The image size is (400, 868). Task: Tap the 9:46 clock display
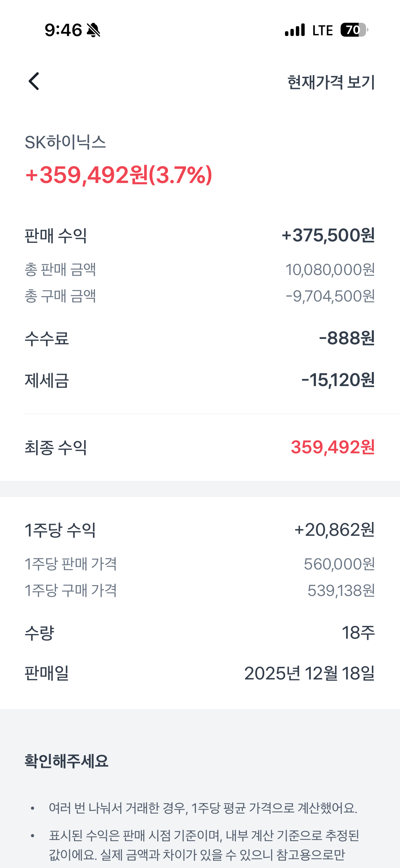click(63, 30)
